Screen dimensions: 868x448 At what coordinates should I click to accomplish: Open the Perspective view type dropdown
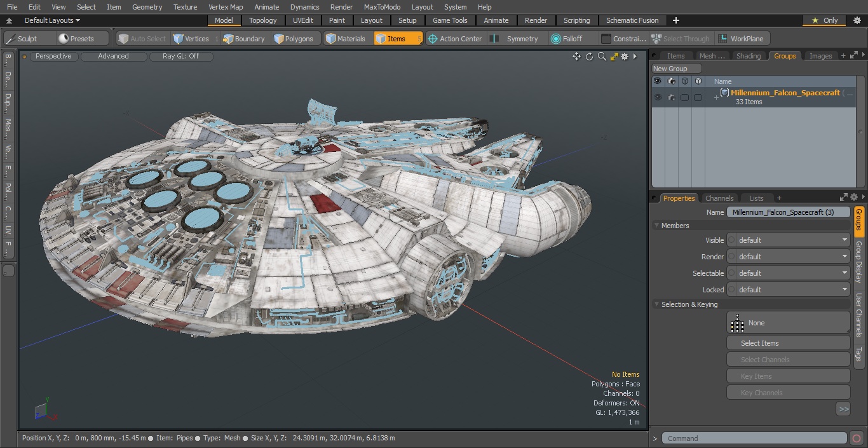(x=53, y=56)
